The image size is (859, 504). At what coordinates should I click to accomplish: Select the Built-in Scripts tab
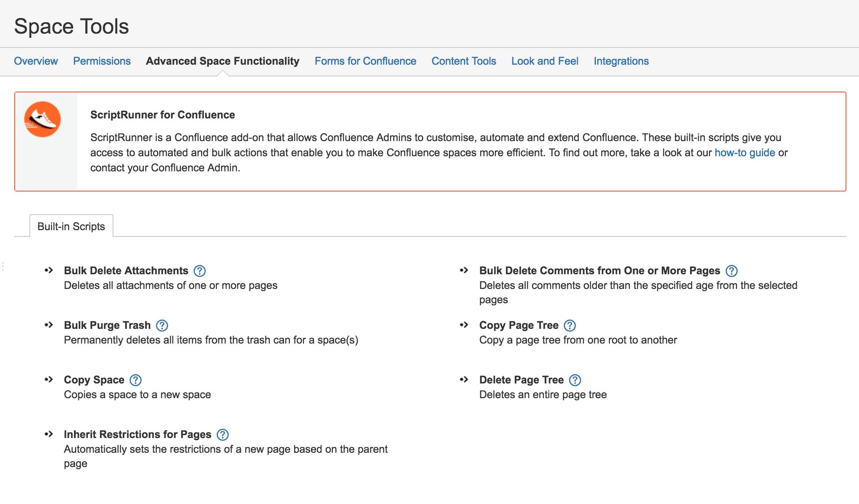(x=71, y=227)
